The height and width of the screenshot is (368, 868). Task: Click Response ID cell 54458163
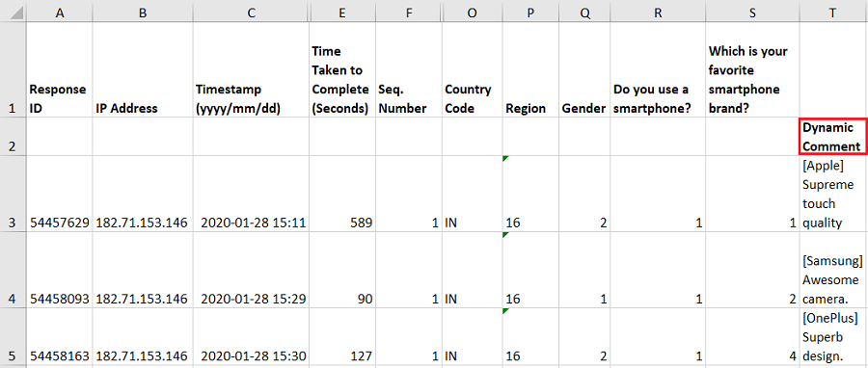pos(59,336)
